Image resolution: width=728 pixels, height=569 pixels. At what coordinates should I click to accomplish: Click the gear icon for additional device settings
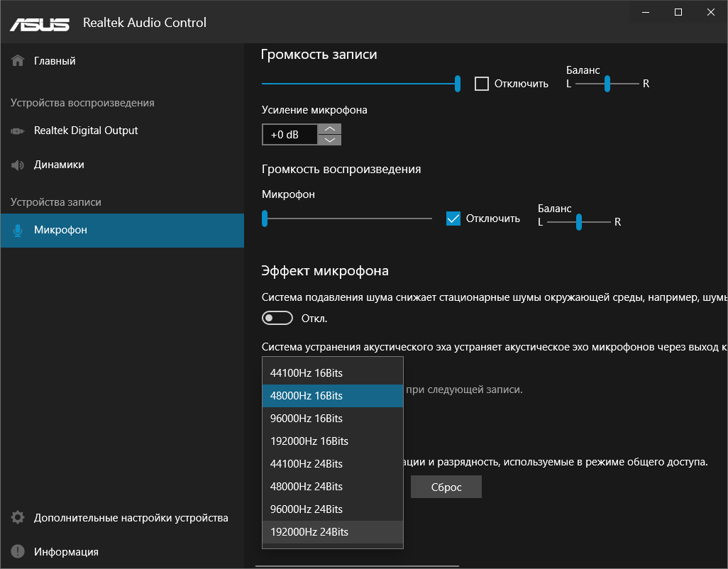[18, 518]
